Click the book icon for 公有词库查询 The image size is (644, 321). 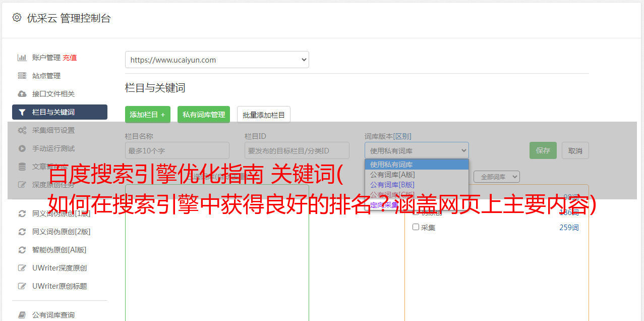click(22, 315)
